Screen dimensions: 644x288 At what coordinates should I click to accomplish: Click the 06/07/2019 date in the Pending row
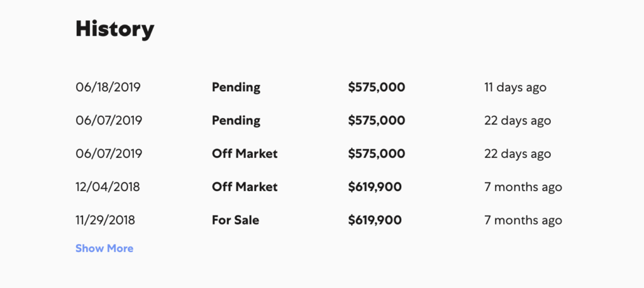click(109, 120)
